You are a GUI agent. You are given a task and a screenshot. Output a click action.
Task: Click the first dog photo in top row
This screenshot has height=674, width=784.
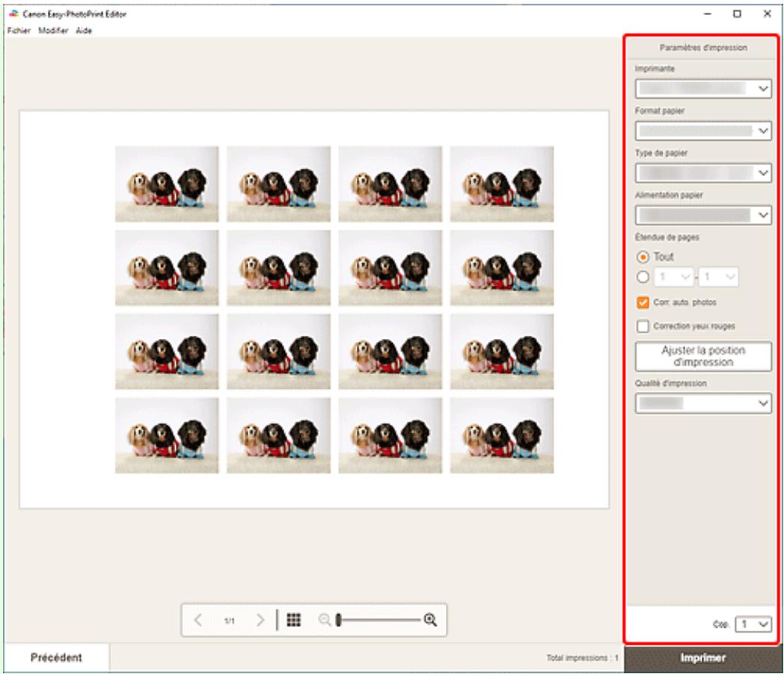[x=167, y=183]
